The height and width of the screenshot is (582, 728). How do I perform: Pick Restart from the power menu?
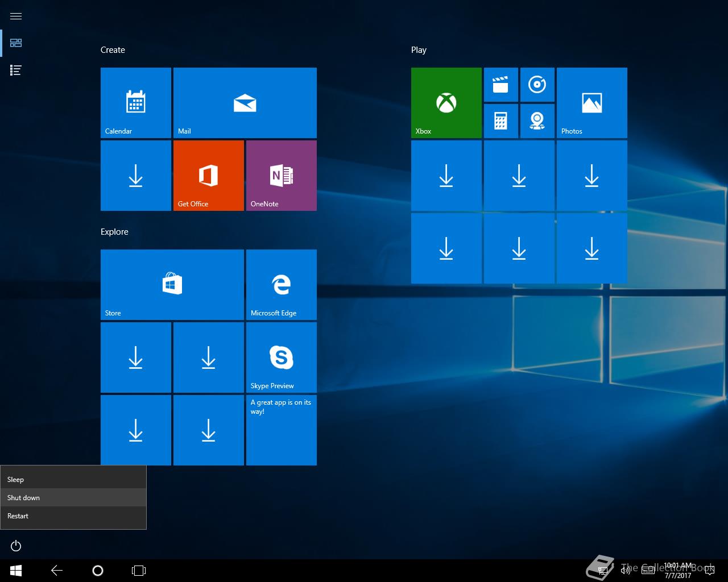click(x=73, y=516)
